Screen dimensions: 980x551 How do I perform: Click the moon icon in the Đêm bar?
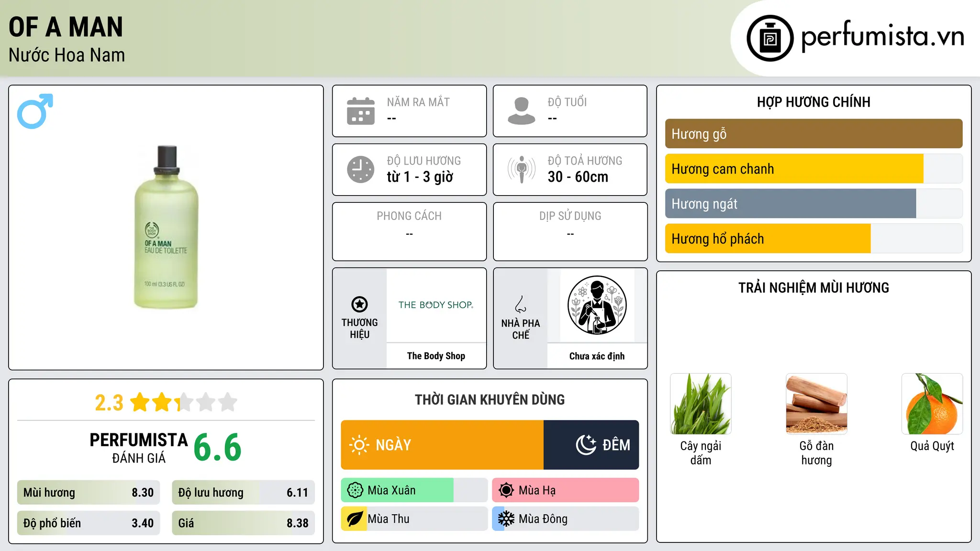point(586,445)
